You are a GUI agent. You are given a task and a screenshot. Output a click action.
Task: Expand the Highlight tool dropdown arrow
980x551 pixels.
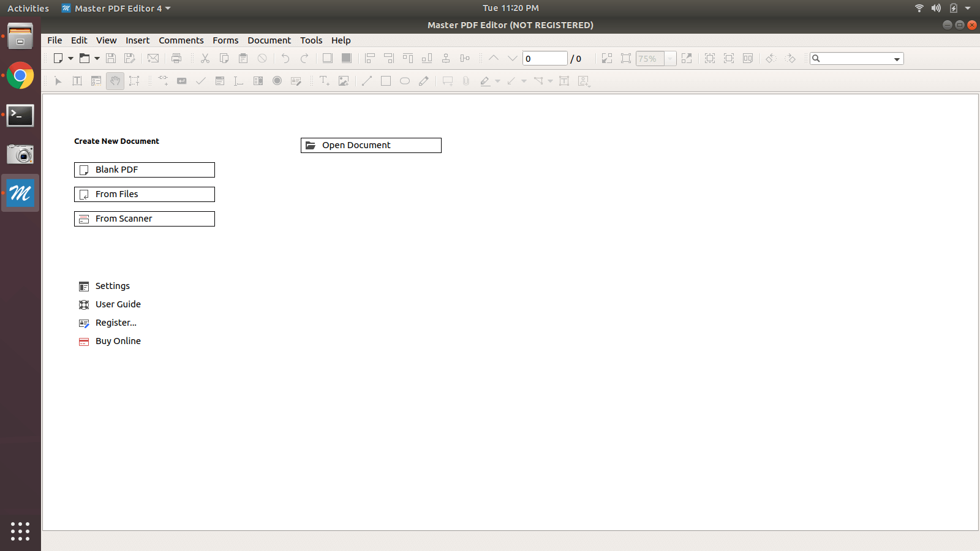coord(497,81)
